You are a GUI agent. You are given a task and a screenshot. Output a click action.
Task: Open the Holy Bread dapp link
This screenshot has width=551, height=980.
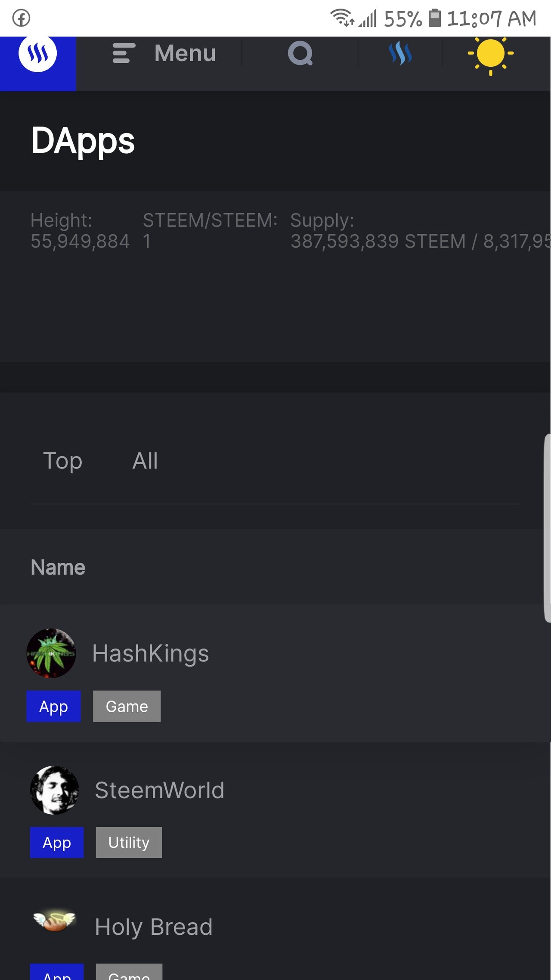(154, 927)
